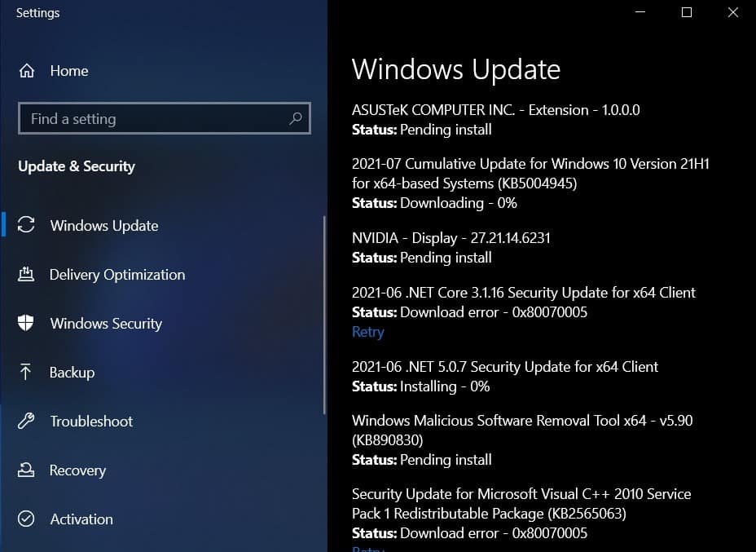Select the NVIDIA Display 27.21.14.6231 entry

click(451, 238)
